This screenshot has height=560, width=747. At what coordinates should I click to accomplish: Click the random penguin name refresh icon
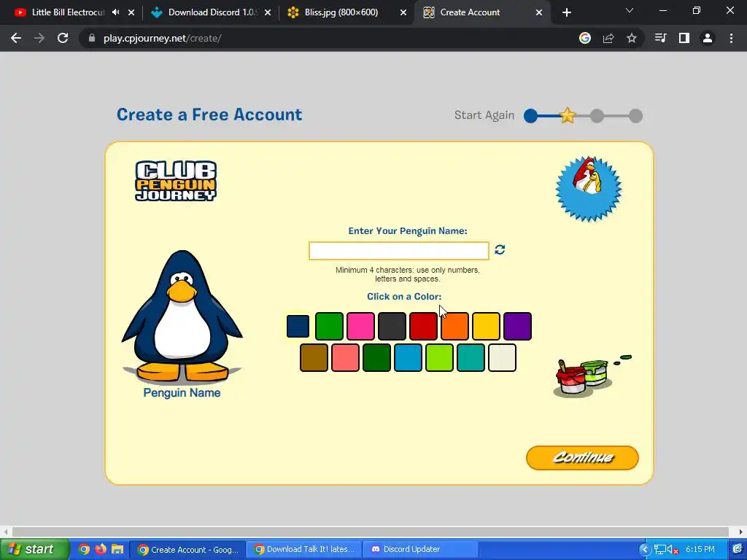(x=500, y=249)
